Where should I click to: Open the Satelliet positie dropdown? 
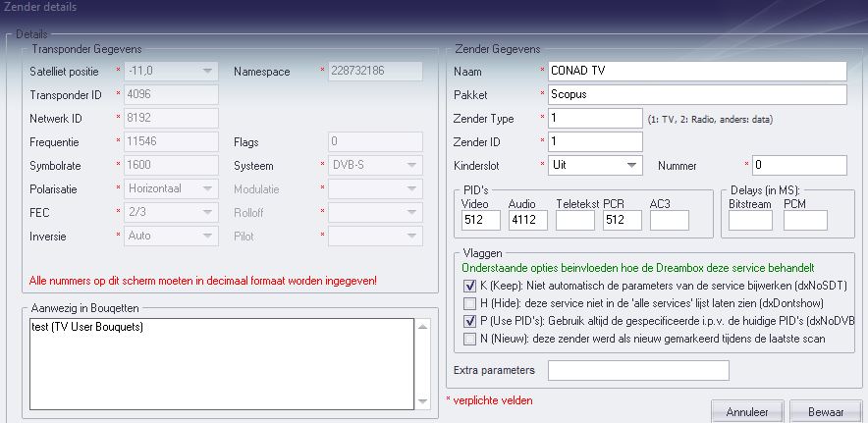coord(207,71)
